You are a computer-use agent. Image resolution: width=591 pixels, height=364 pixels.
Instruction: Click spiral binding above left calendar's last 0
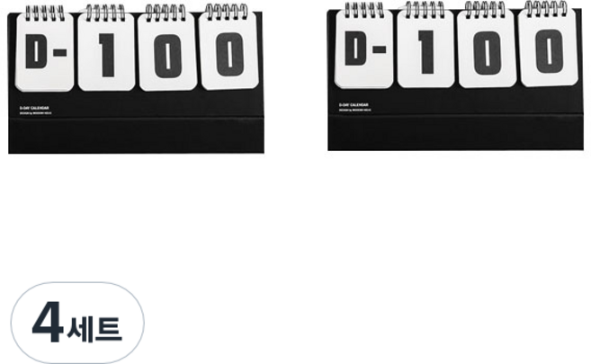[227, 12]
